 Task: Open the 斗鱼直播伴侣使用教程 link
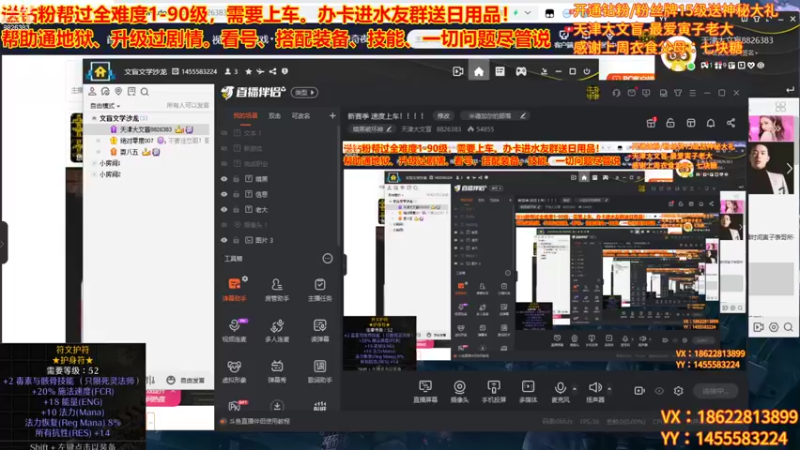point(259,421)
